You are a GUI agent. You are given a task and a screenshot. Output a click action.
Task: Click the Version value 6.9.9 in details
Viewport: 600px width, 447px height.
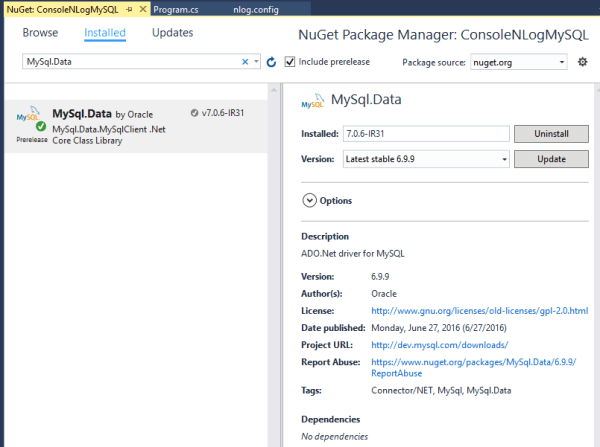(380, 276)
